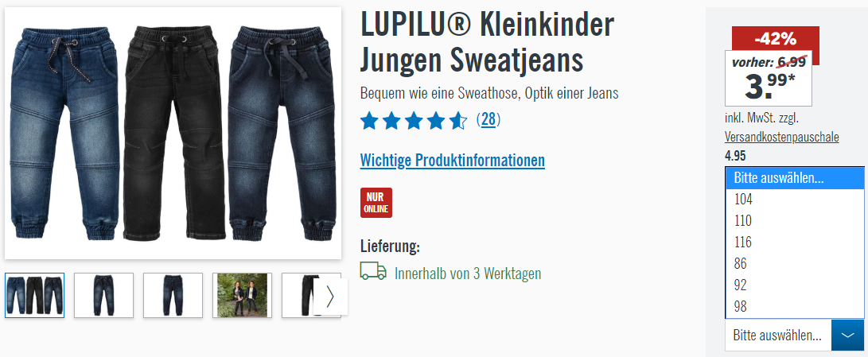Open the 28 reviews link

(488, 119)
